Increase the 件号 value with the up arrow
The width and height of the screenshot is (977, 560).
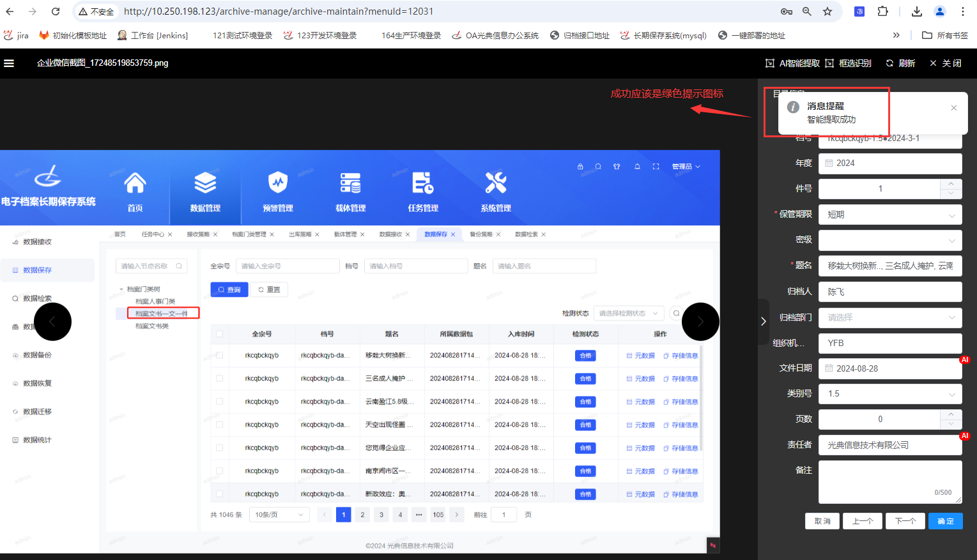[951, 184]
